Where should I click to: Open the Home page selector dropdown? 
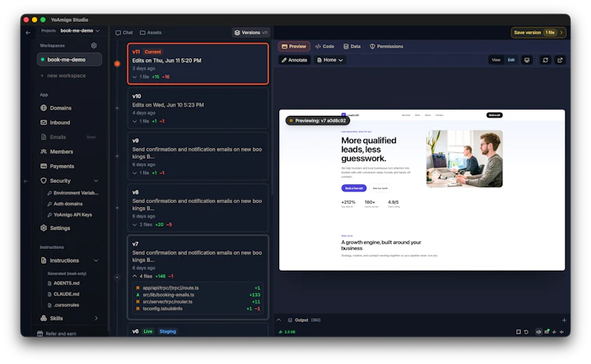(330, 60)
